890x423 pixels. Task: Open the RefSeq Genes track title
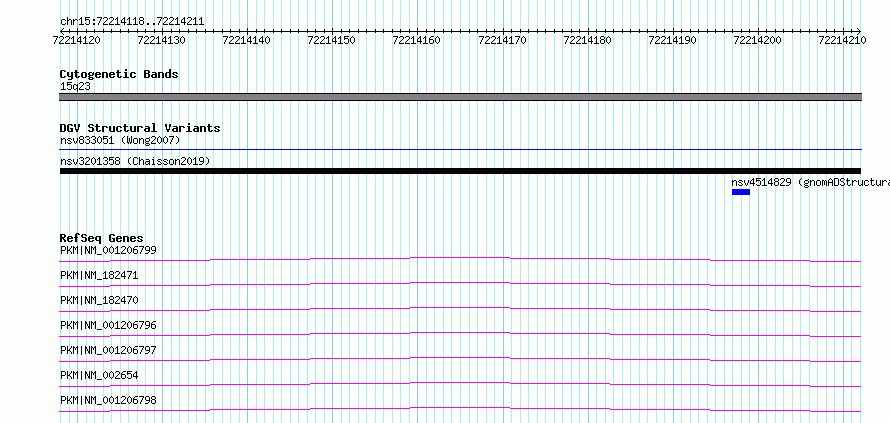click(102, 238)
